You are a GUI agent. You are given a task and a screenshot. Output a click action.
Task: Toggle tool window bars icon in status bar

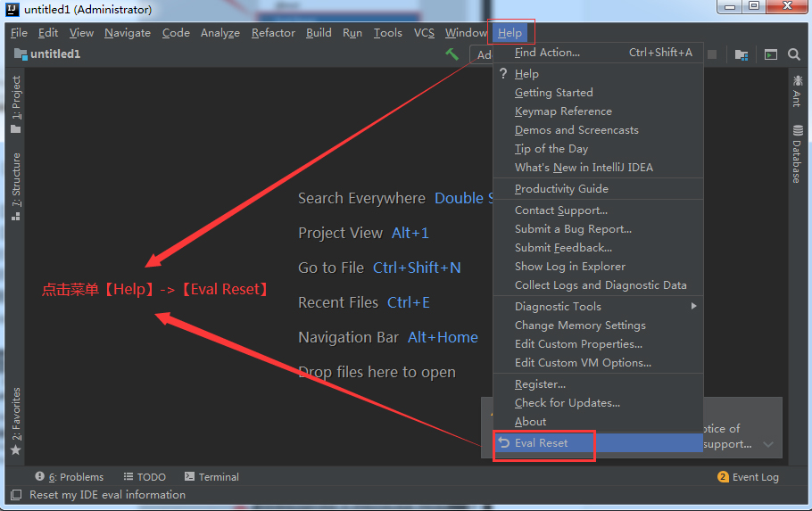[x=16, y=495]
